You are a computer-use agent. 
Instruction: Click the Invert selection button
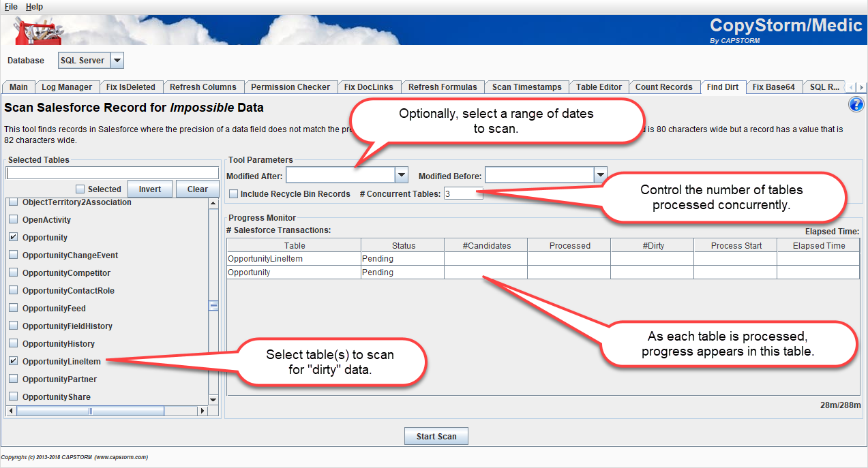(x=150, y=189)
